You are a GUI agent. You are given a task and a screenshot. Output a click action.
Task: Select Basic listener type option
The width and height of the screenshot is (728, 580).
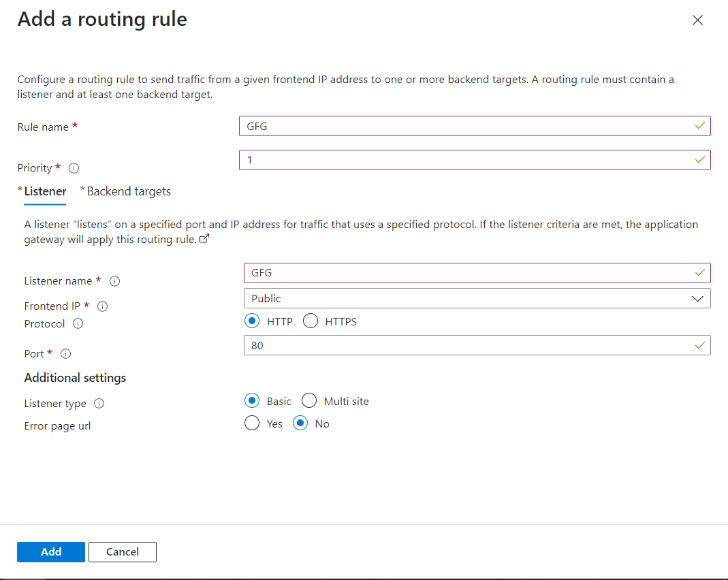252,401
